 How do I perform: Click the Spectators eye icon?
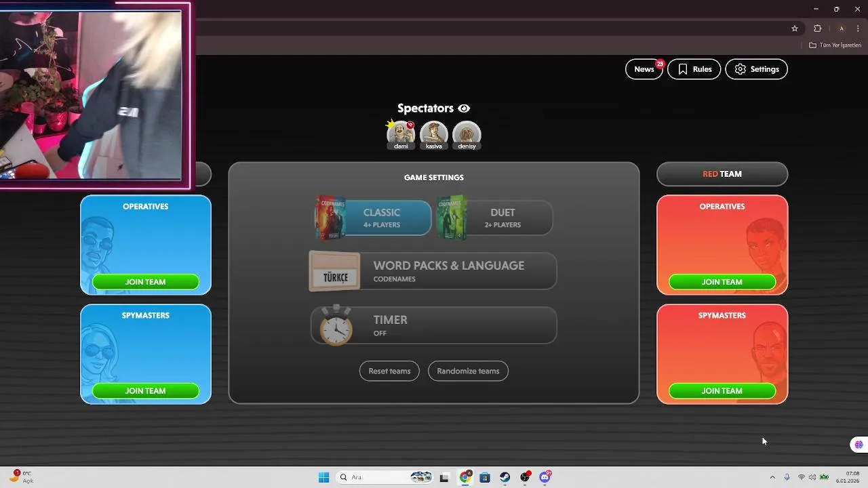point(464,108)
